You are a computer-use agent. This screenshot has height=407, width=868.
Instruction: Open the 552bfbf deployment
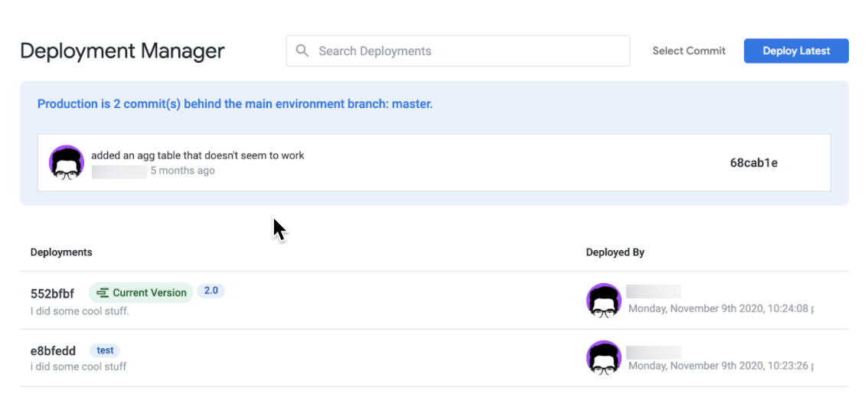point(52,294)
